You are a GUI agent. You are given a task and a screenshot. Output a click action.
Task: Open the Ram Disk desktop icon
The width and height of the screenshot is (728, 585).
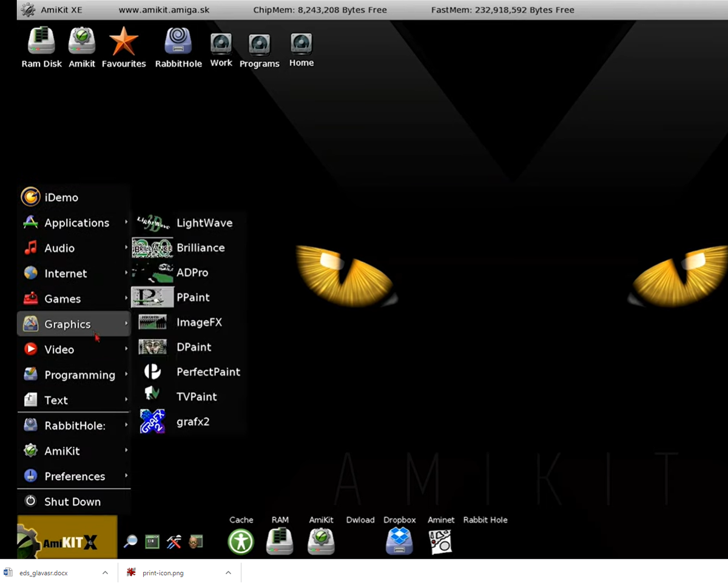click(x=41, y=47)
